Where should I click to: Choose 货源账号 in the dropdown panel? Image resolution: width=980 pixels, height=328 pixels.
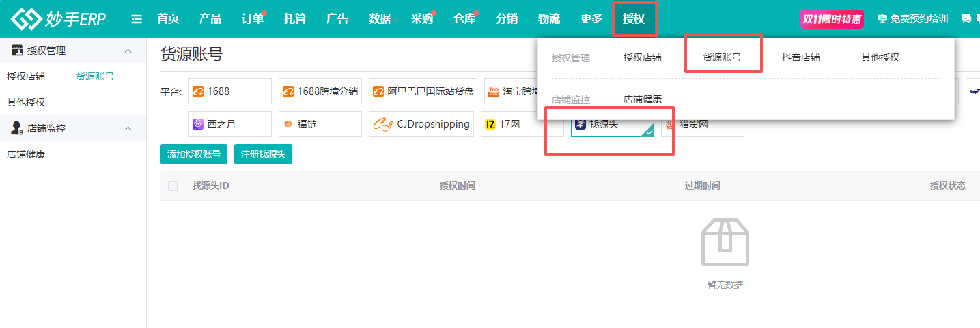tap(722, 58)
